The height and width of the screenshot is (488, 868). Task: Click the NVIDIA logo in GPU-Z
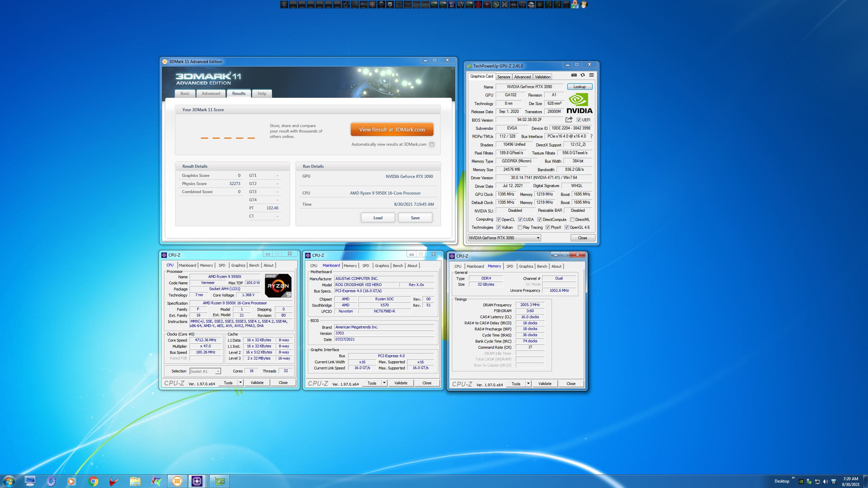(x=579, y=104)
